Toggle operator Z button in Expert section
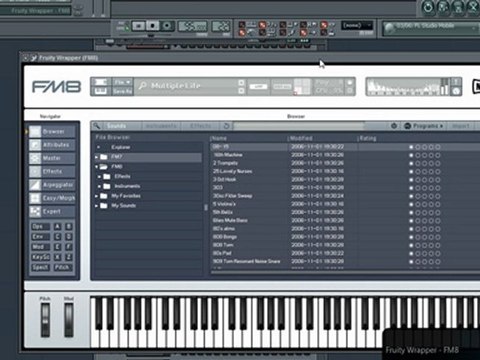The width and height of the screenshot is (480, 360). tap(69, 257)
